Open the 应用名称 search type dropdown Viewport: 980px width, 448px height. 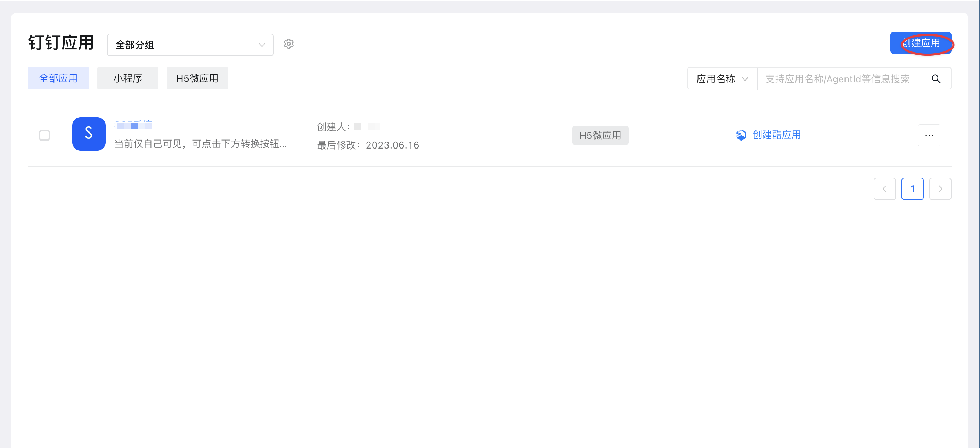pos(722,79)
